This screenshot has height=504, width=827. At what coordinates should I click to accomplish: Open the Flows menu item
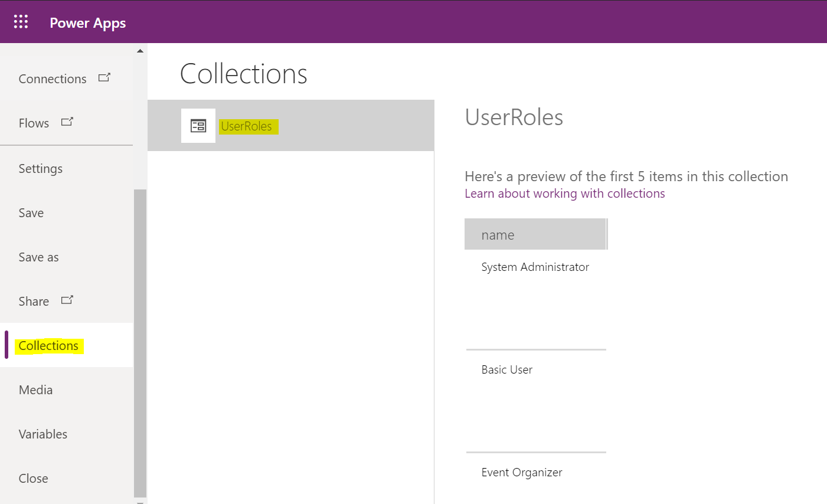(x=34, y=123)
